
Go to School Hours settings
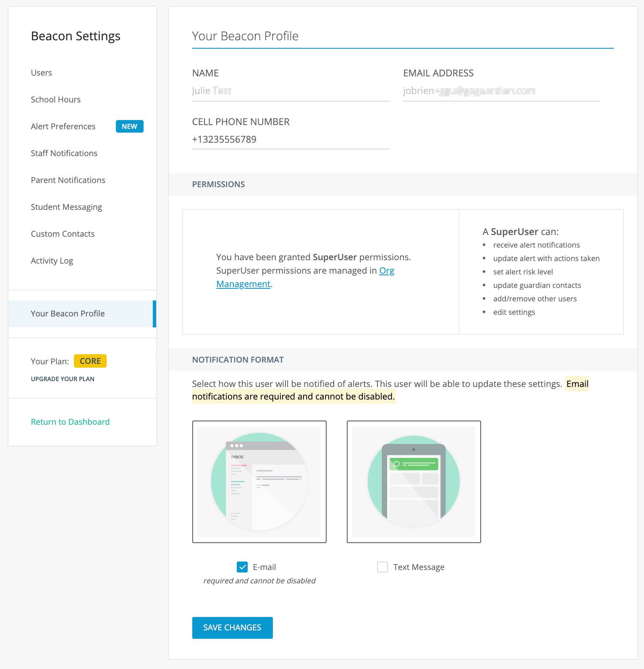tap(56, 99)
